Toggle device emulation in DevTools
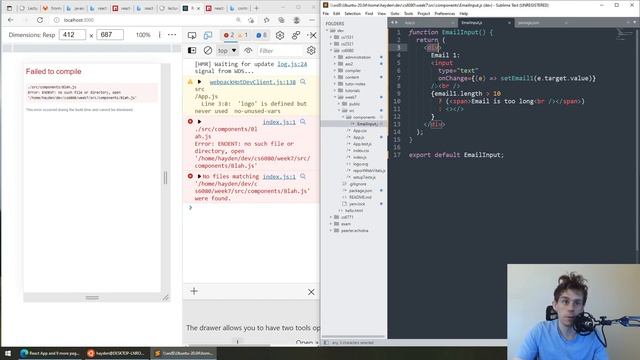 [208, 36]
